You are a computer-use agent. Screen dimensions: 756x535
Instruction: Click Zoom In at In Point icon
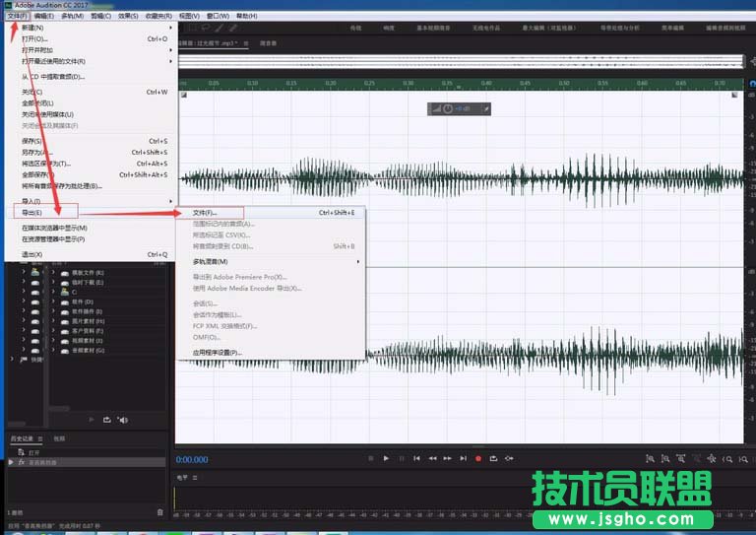(727, 459)
